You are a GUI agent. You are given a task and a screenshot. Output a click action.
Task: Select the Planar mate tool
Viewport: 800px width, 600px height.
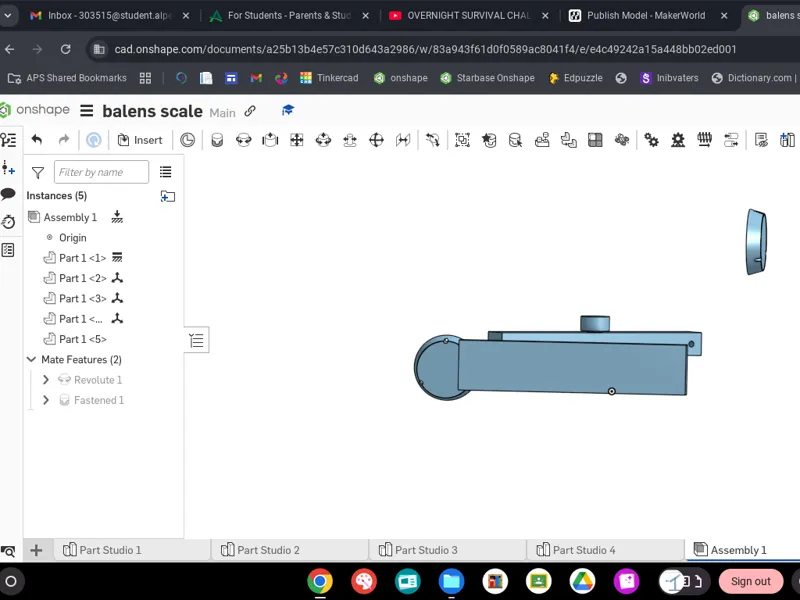[296, 140]
